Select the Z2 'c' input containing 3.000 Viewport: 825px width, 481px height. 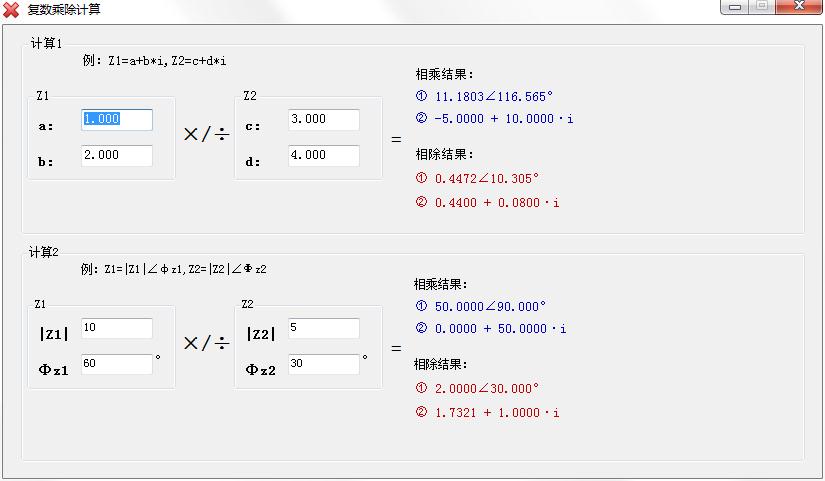323,119
